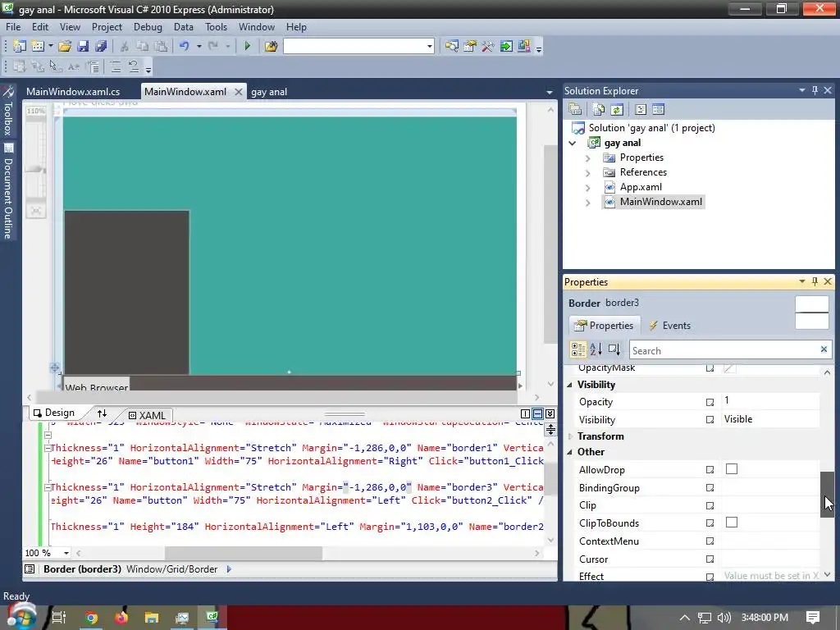Image resolution: width=840 pixels, height=630 pixels.
Task: Expand the Transform property category
Action: (569, 436)
